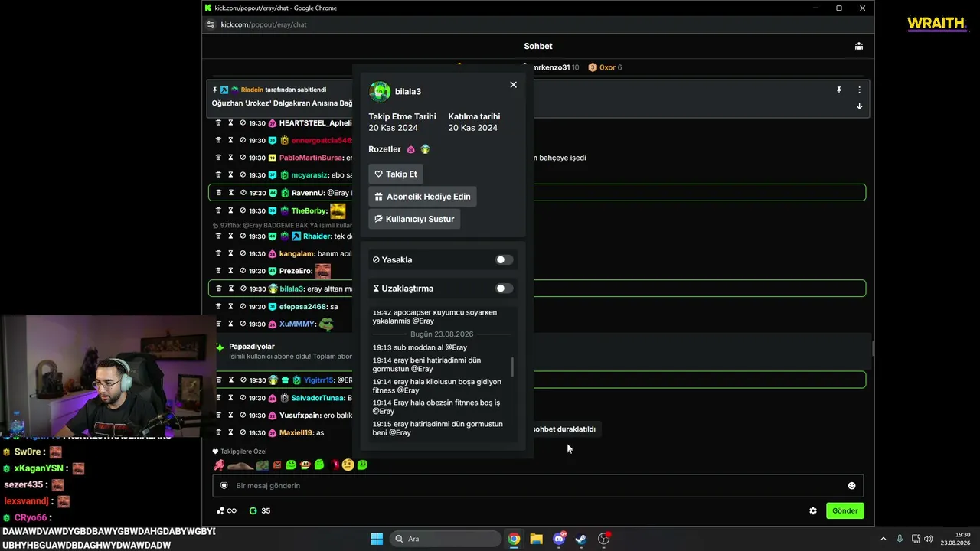Show hidden system tray icons
Viewport: 980px width, 551px height.
click(x=883, y=539)
